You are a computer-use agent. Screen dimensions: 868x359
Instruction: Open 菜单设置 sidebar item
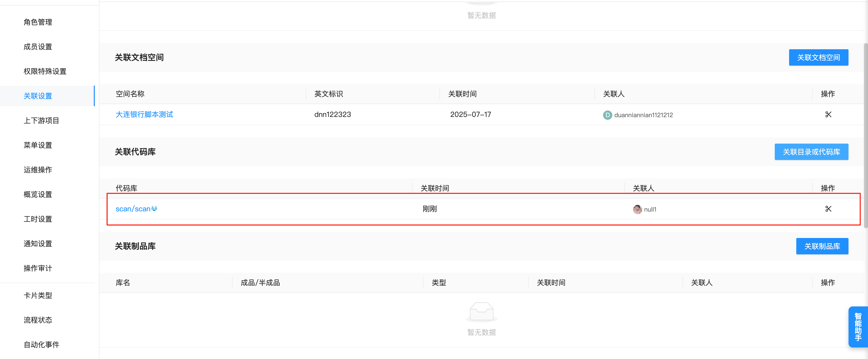pos(38,145)
